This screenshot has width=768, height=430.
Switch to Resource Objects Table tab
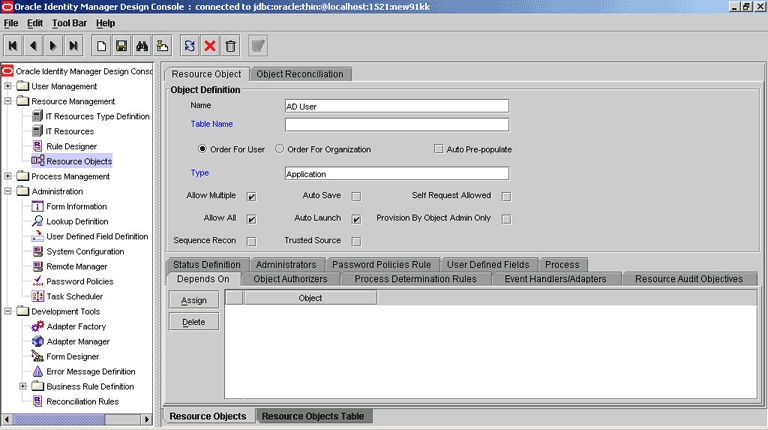pos(313,416)
